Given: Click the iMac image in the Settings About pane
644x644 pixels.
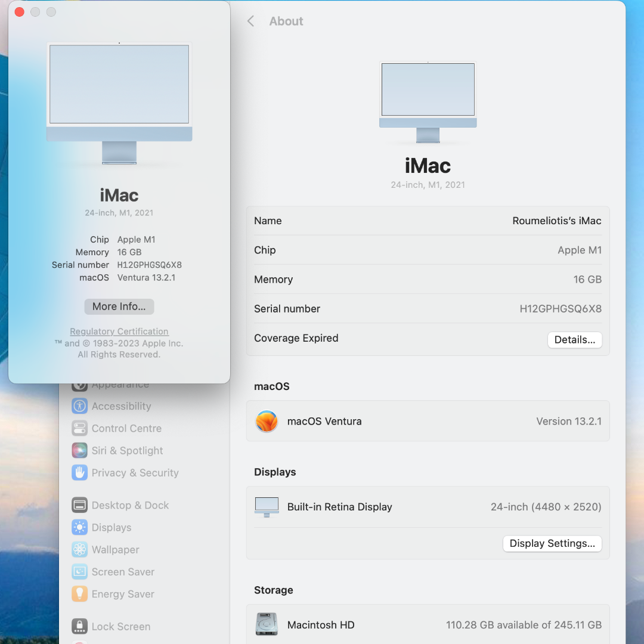Looking at the screenshot, I should (x=428, y=103).
